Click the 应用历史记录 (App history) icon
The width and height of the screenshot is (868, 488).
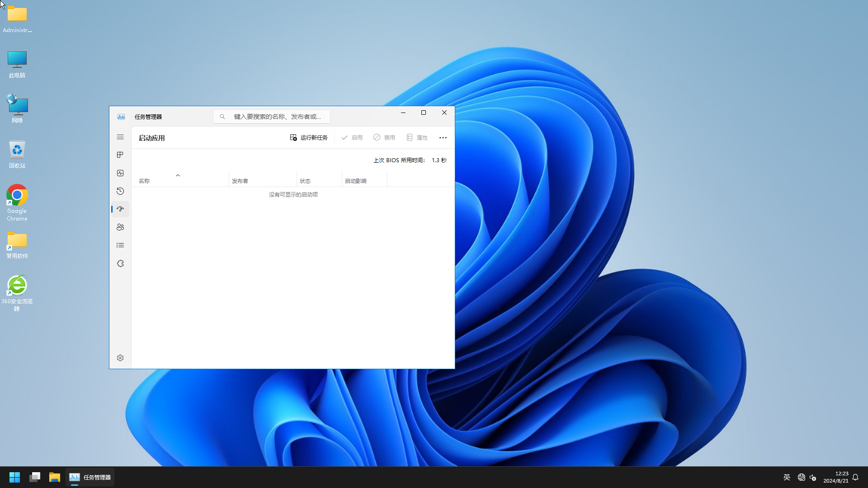click(120, 191)
